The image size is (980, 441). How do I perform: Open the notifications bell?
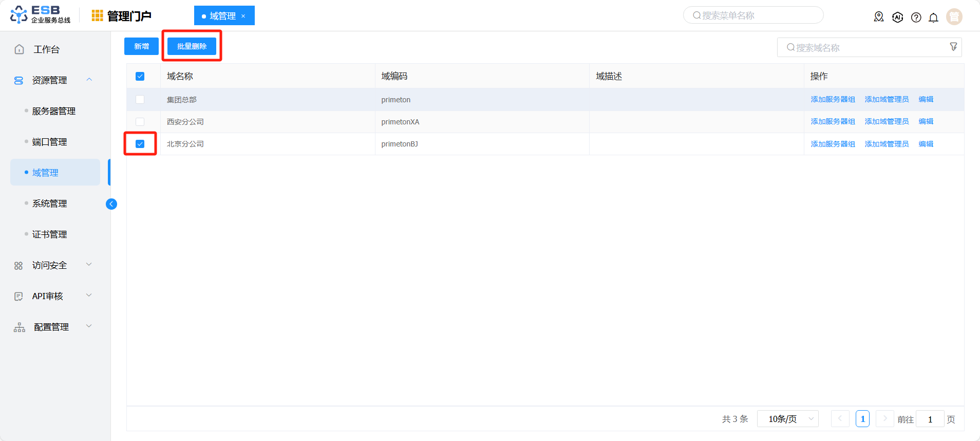coord(933,17)
